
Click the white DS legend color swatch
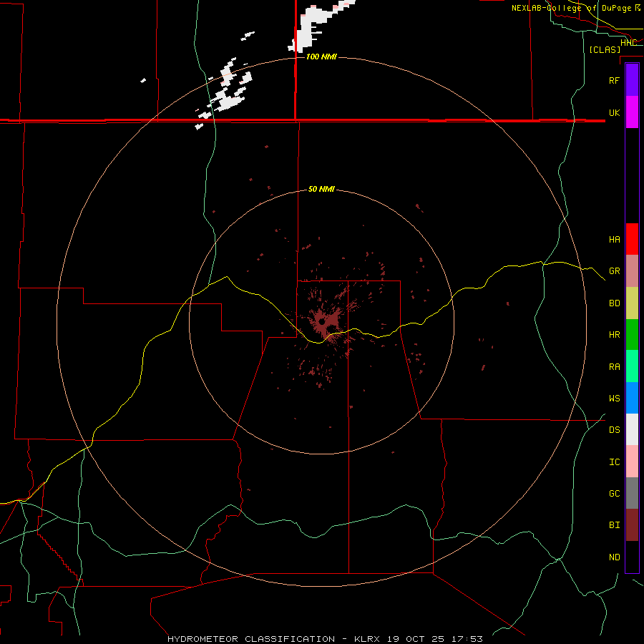(x=632, y=429)
